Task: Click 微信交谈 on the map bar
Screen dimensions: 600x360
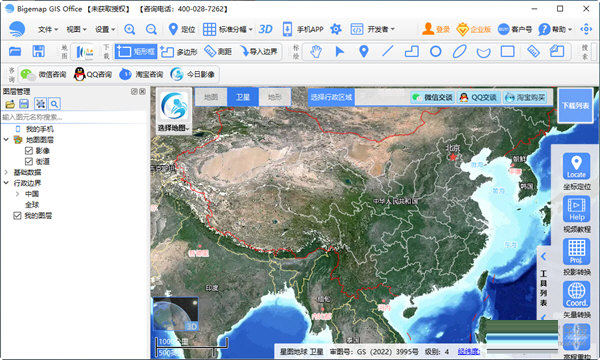Action: click(x=433, y=98)
